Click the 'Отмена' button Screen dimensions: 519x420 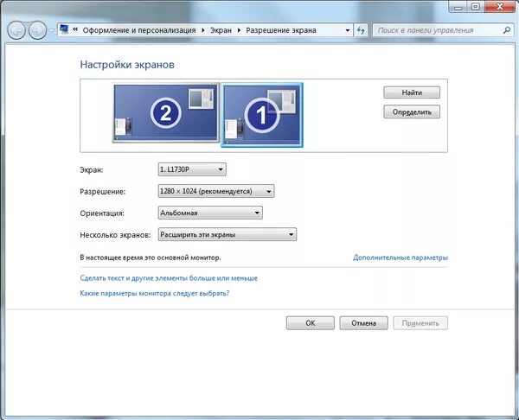(363, 323)
